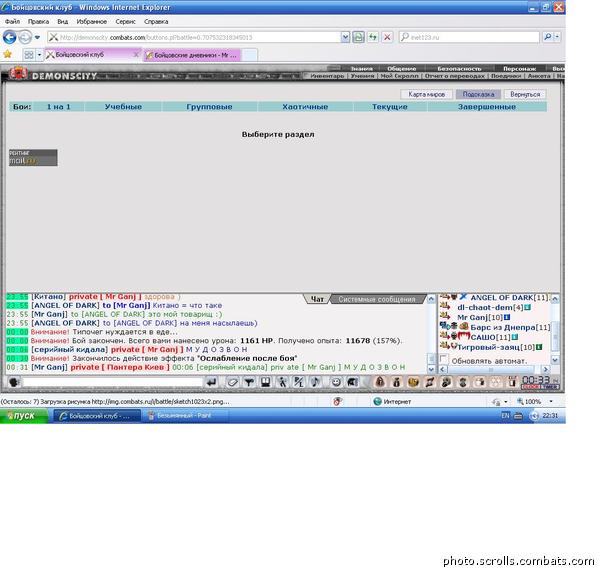This screenshot has width=600, height=571.
Task: Click the Пуск start button
Action: coord(24,416)
